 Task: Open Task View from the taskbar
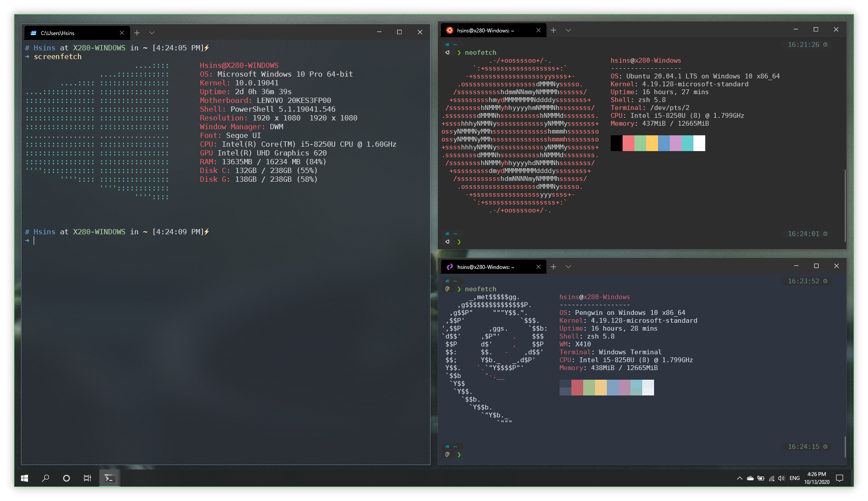pyautogui.click(x=87, y=478)
